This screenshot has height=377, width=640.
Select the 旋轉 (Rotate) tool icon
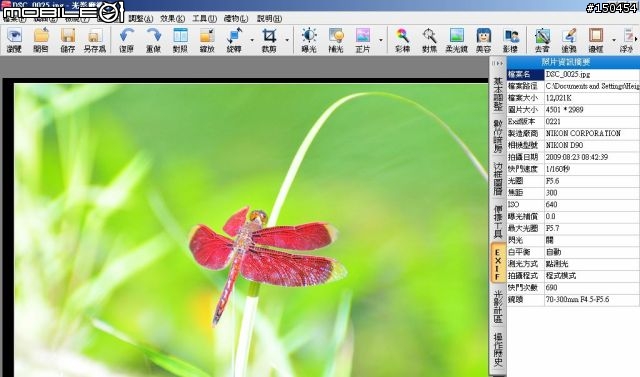coord(234,40)
